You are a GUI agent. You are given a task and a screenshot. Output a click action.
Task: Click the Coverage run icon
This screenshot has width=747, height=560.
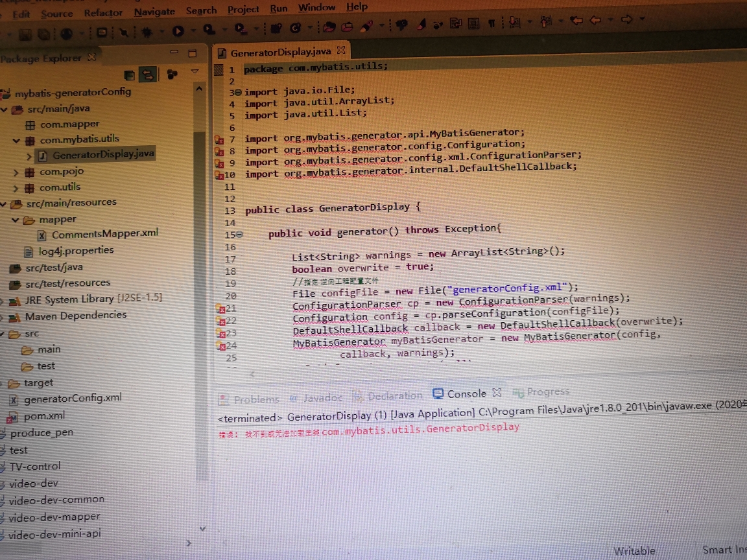(x=209, y=30)
